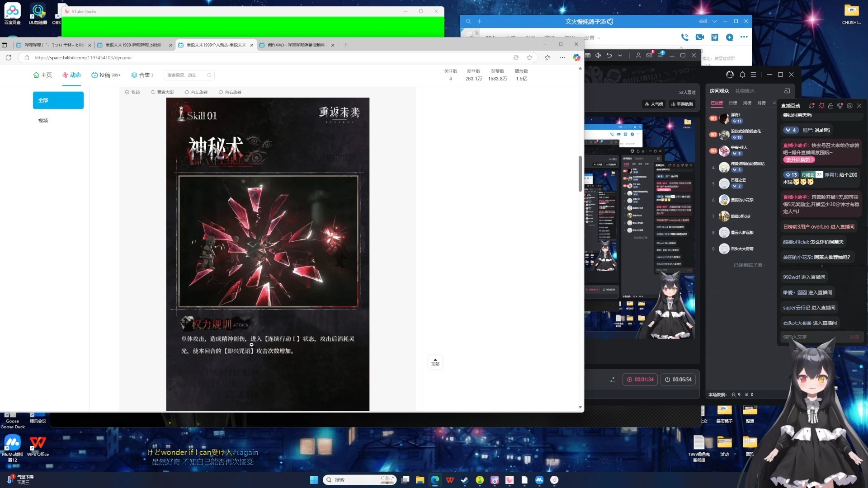Viewport: 868px width, 488px height.
Task: Pop out the room audience panel
Action: tap(787, 91)
